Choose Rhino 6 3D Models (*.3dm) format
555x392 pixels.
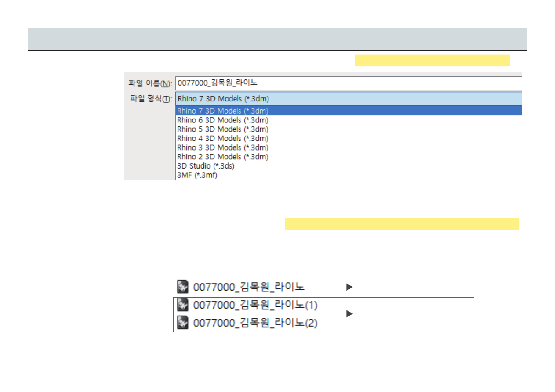coord(222,120)
